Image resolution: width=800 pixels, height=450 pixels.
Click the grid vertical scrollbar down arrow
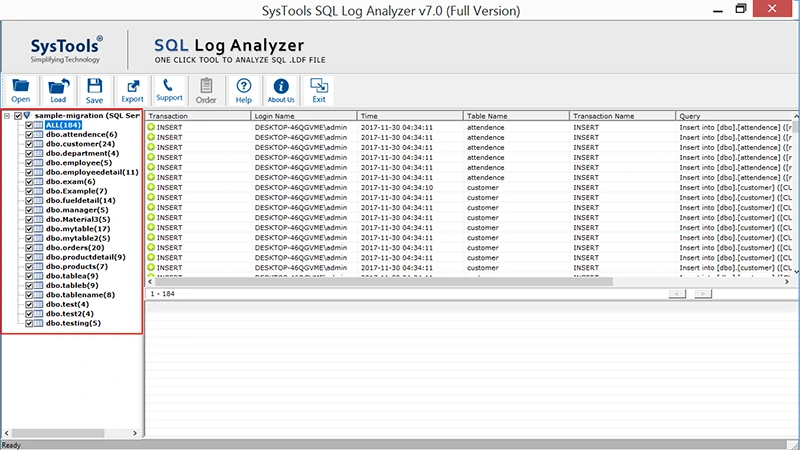[x=796, y=272]
